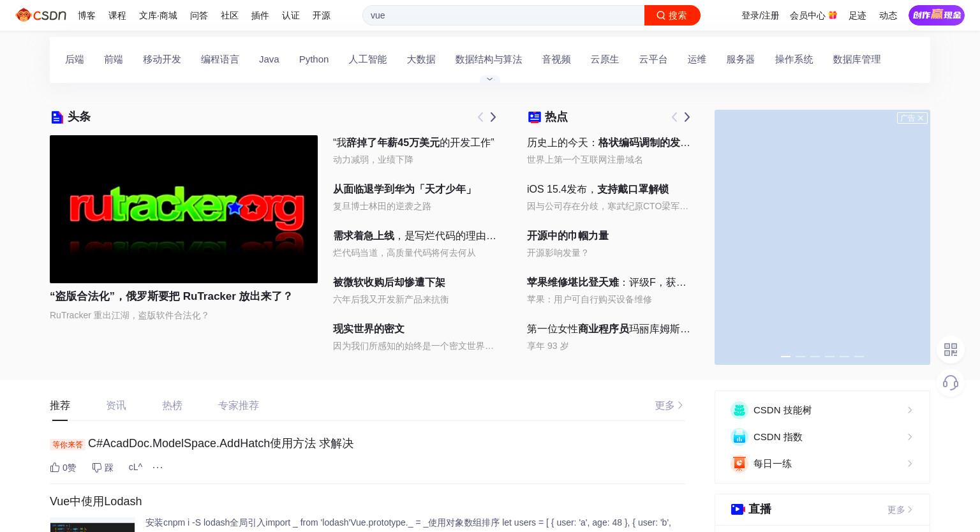Image resolution: width=980 pixels, height=532 pixels.
Task: Open post Vue中使用Lodash
Action: [96, 501]
